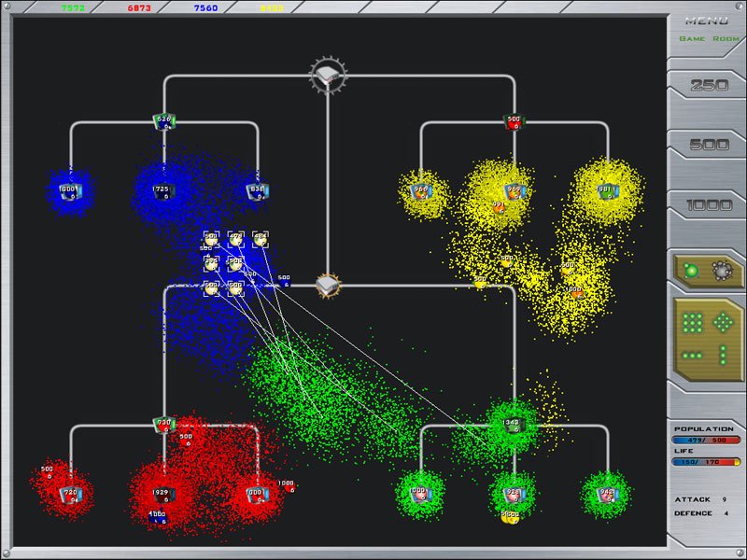Image resolution: width=747 pixels, height=560 pixels.
Task: Go to the Game Room
Action: point(707,38)
